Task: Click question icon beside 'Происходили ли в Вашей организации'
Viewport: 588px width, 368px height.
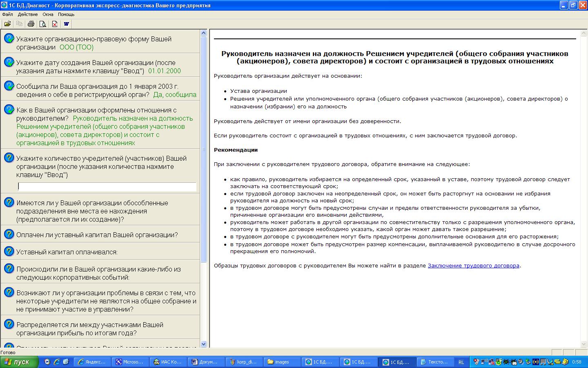Action: click(x=9, y=269)
